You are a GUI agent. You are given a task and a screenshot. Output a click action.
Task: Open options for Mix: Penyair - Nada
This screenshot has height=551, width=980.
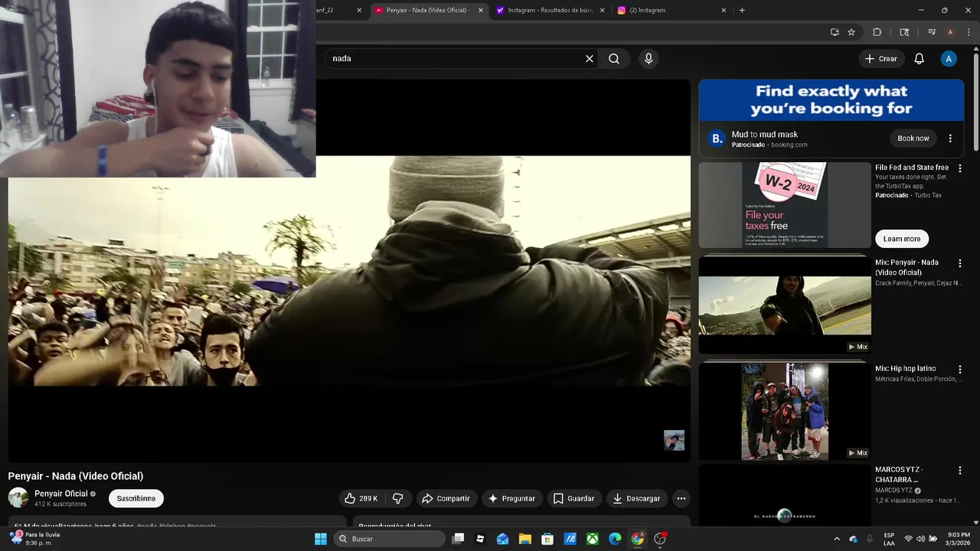pyautogui.click(x=960, y=263)
